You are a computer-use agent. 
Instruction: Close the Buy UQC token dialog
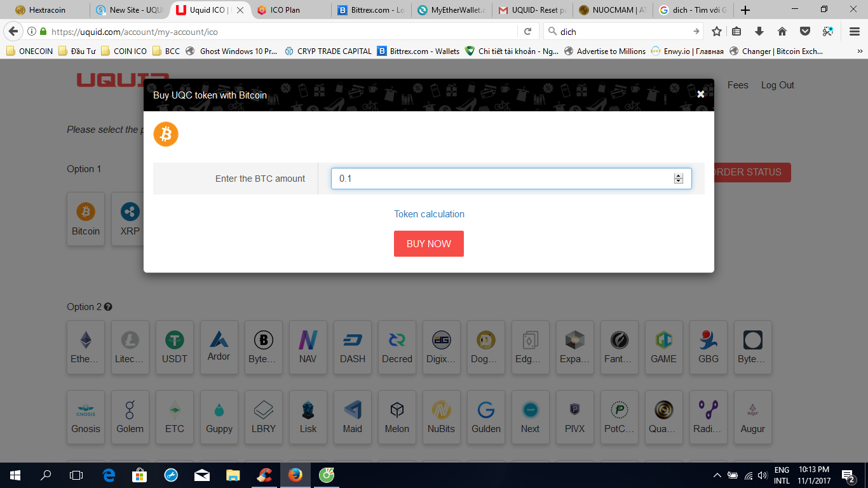pos(700,94)
